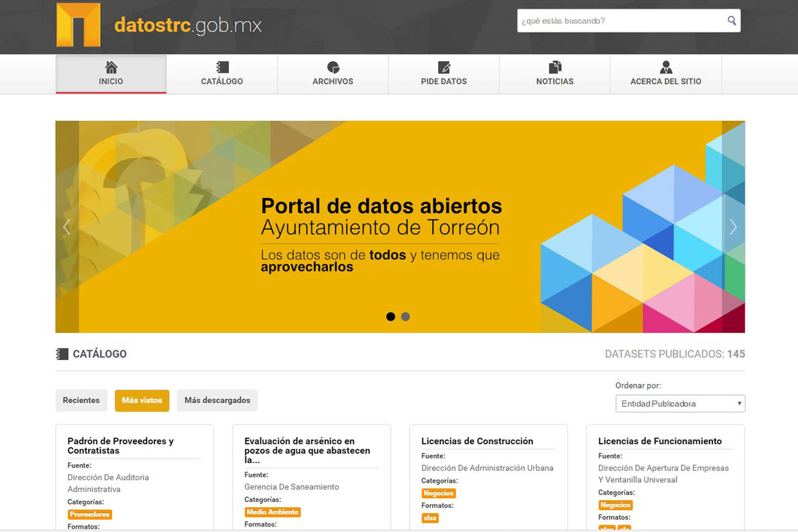
Task: Click the magnifying glass search icon
Action: (x=731, y=21)
